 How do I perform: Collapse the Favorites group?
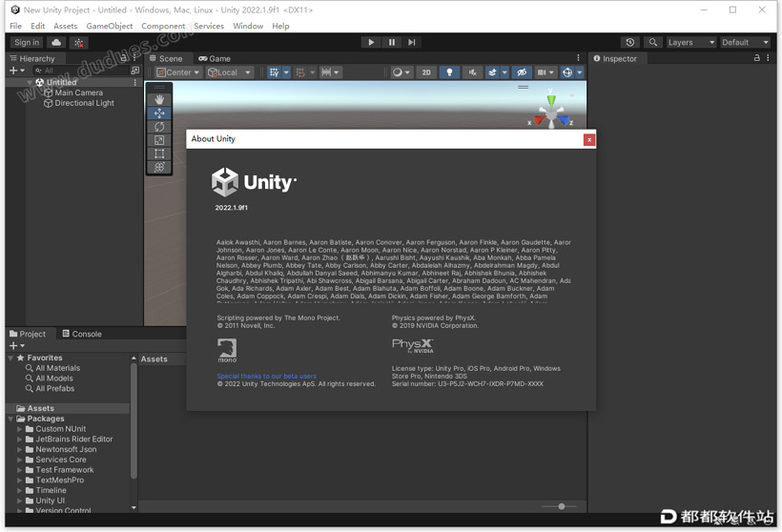pos(11,358)
